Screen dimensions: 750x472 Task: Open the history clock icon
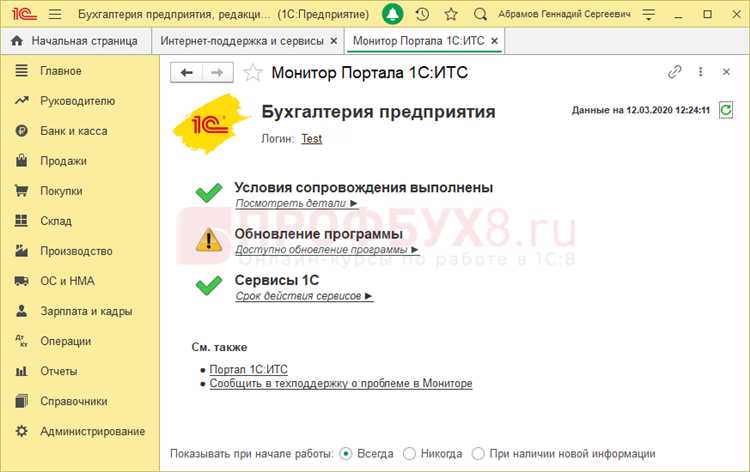[422, 14]
